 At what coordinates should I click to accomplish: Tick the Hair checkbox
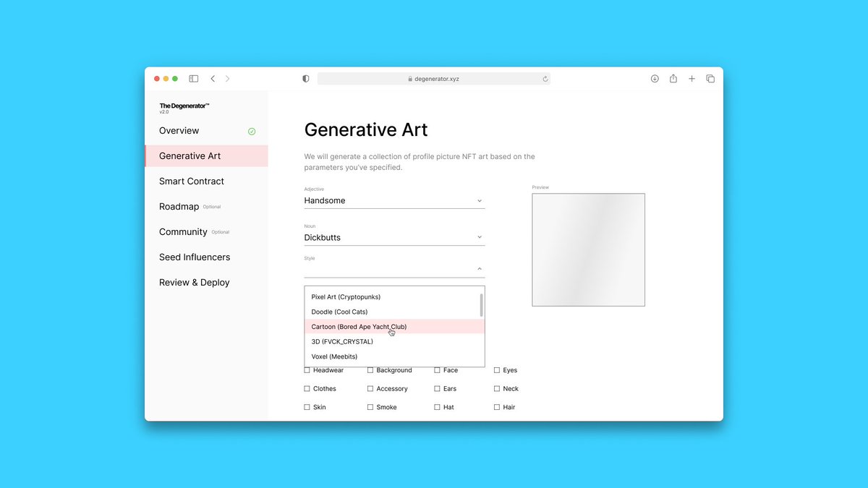[x=497, y=408]
